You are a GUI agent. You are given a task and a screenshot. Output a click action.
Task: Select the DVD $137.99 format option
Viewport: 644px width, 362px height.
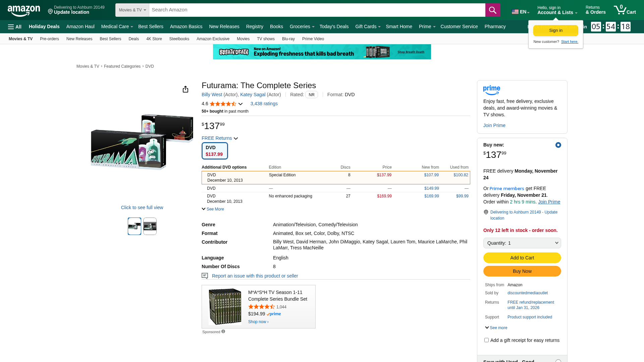tap(215, 151)
